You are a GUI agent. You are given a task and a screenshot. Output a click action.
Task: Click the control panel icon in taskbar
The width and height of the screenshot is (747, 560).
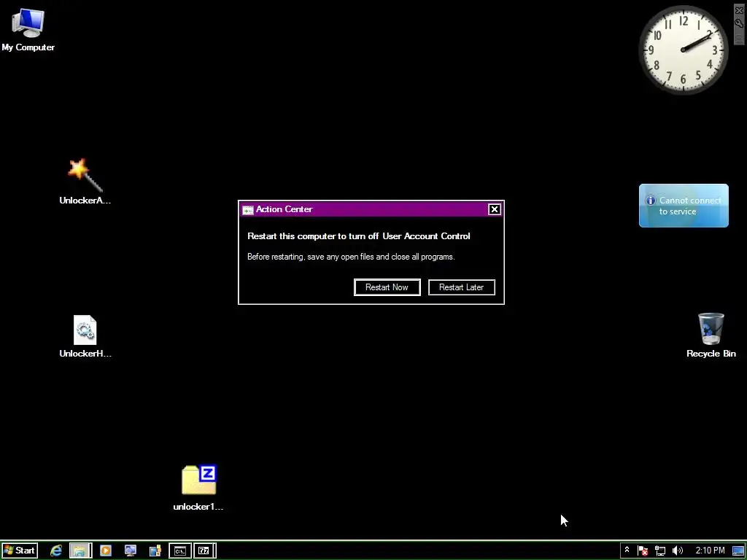point(155,551)
